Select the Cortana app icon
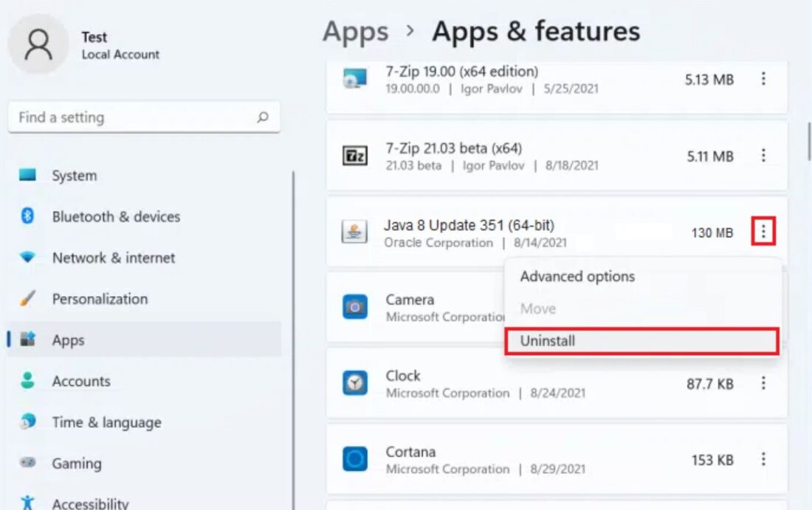The height and width of the screenshot is (510, 812). coord(355,458)
